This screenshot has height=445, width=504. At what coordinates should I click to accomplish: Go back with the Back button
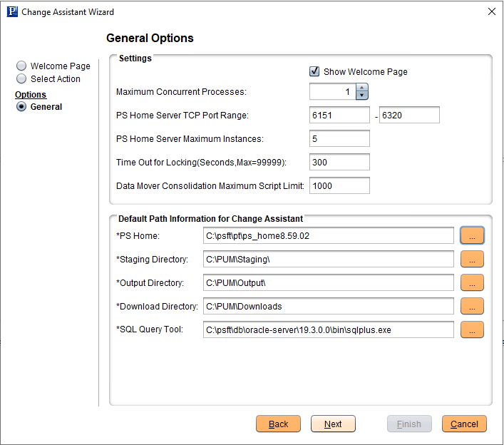278,424
